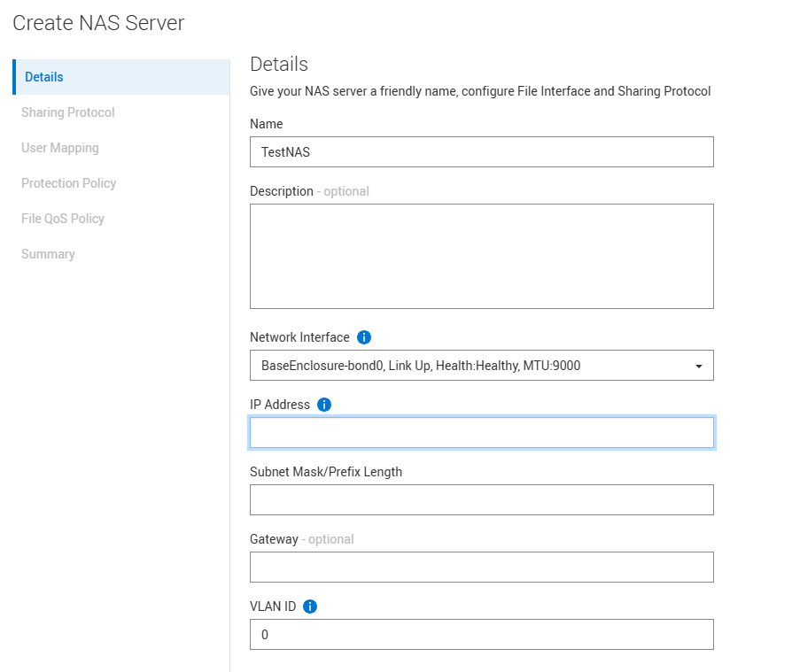Select the Gateway field
This screenshot has width=792, height=672.
point(482,567)
